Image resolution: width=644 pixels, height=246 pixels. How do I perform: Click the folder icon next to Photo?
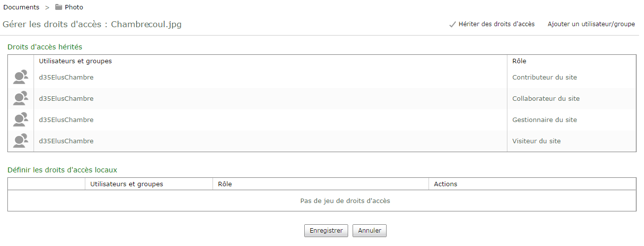[x=59, y=7]
